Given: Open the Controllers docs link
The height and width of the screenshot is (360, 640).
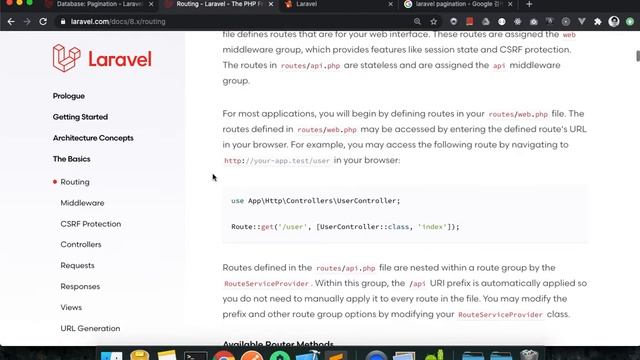Looking at the screenshot, I should coord(81,244).
